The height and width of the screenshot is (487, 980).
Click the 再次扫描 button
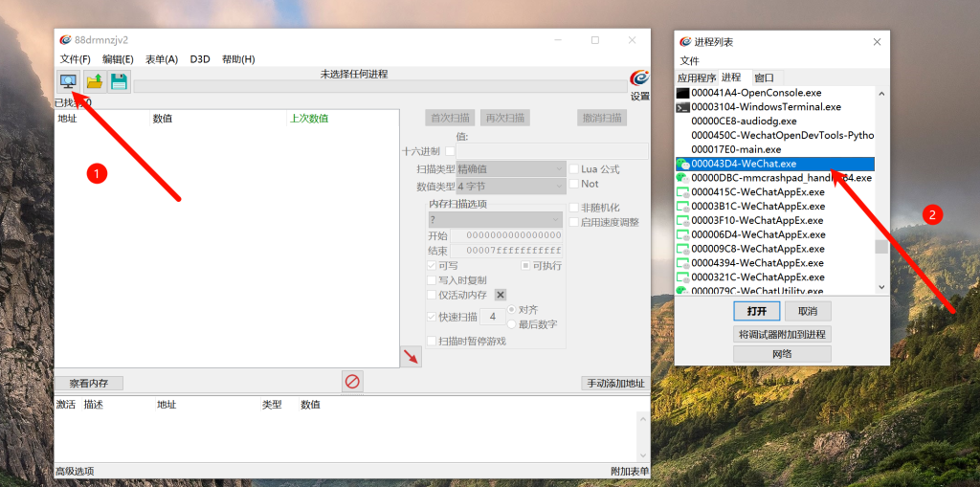pos(505,118)
